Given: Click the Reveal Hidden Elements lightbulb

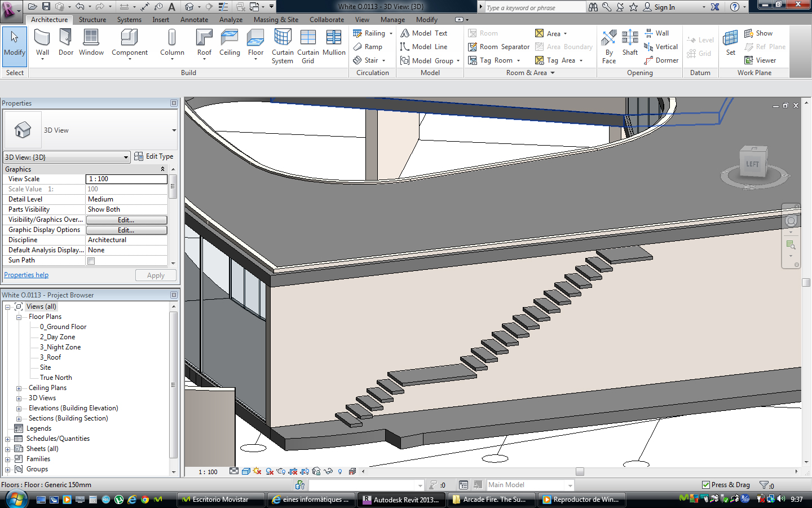Looking at the screenshot, I should coord(339,472).
